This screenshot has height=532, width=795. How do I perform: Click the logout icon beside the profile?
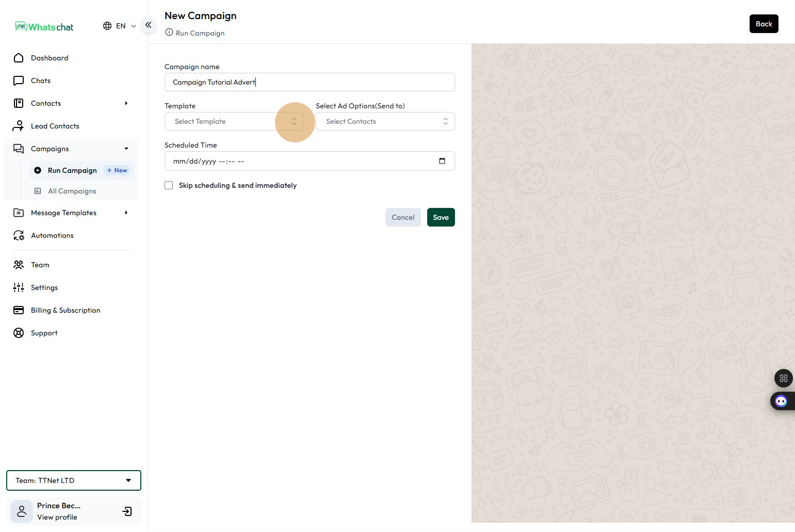[127, 511]
